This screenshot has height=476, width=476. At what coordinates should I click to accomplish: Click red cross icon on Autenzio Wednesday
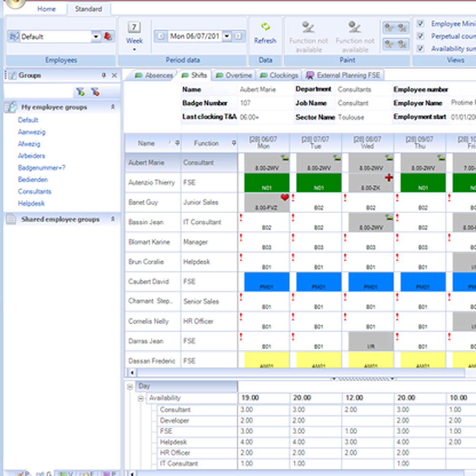(x=389, y=178)
